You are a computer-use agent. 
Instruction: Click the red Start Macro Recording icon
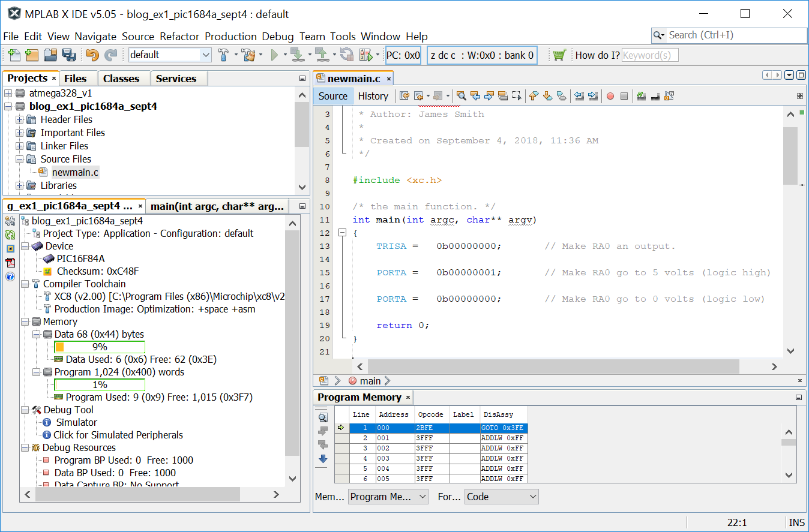pyautogui.click(x=610, y=96)
